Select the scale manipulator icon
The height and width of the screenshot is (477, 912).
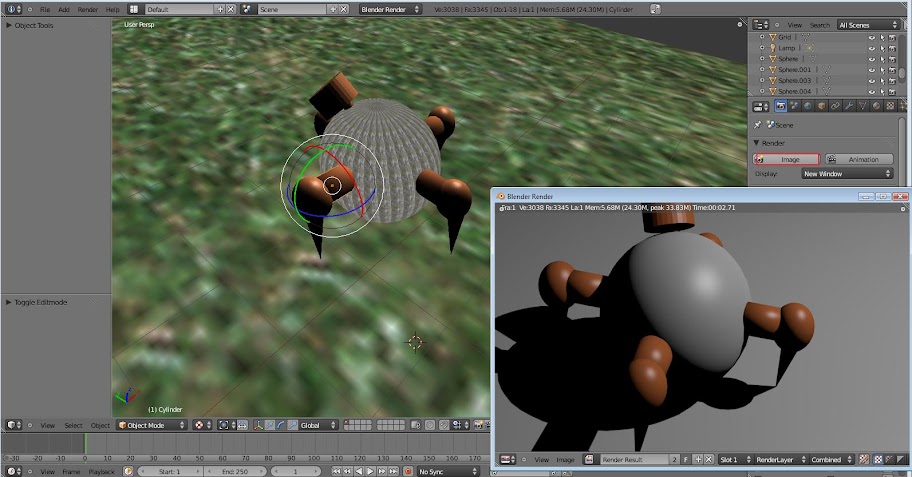[x=292, y=425]
